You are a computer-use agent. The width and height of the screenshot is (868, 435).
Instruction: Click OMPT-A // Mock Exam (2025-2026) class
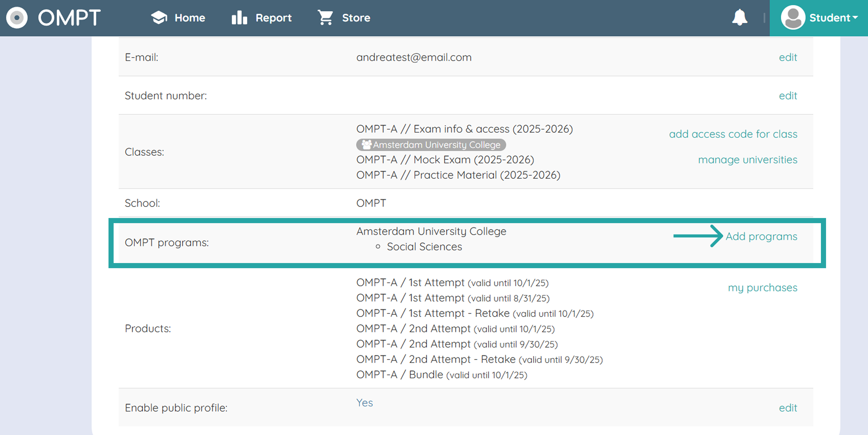(x=445, y=160)
